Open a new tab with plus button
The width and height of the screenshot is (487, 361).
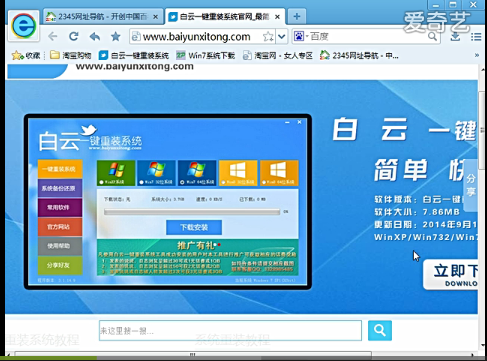297,16
